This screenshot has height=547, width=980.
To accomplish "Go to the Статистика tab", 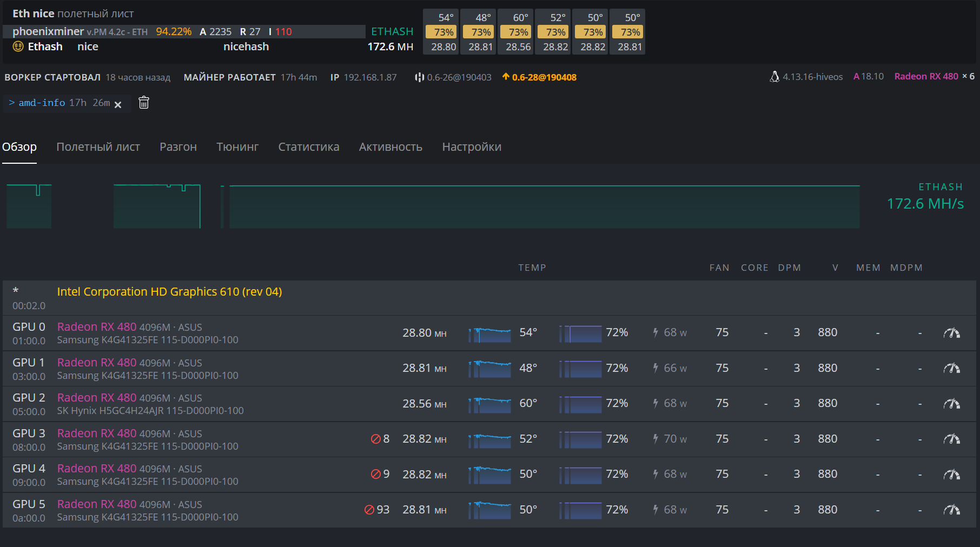I will point(308,147).
